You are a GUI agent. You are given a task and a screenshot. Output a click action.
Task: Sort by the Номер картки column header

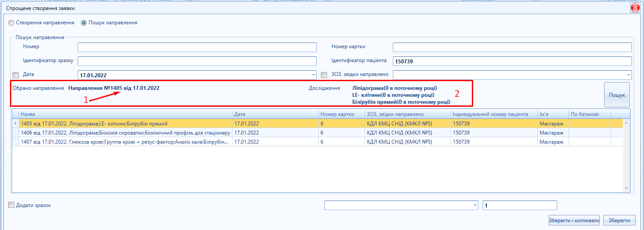coord(341,114)
